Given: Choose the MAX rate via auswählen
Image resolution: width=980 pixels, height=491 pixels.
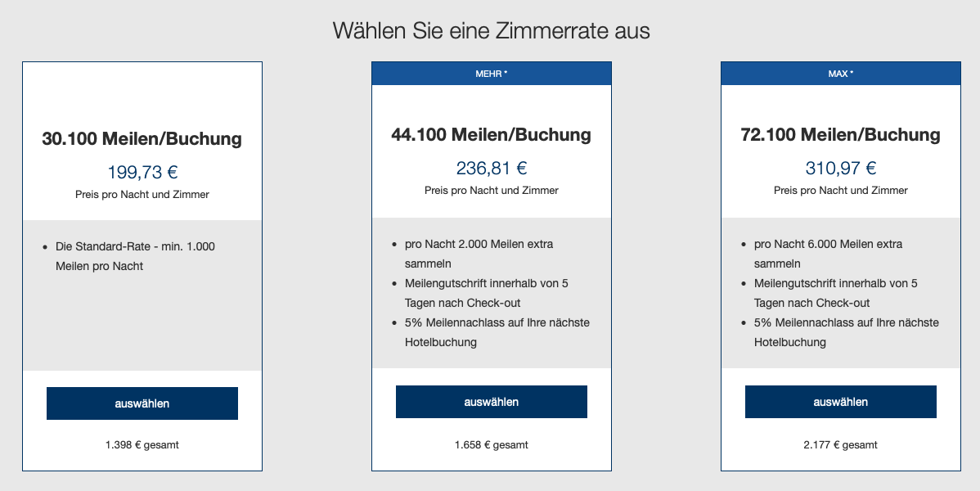Looking at the screenshot, I should (840, 402).
